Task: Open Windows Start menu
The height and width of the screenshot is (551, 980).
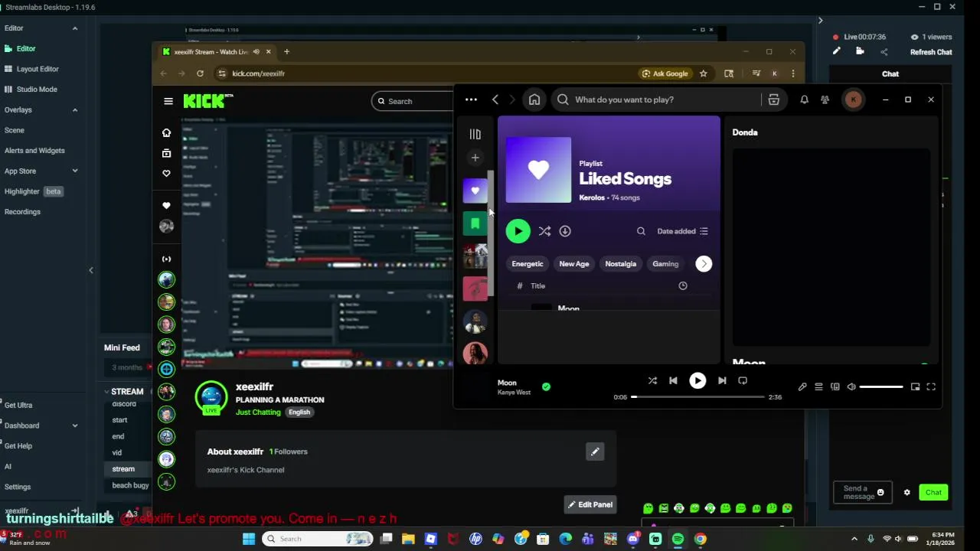Action: point(249,539)
